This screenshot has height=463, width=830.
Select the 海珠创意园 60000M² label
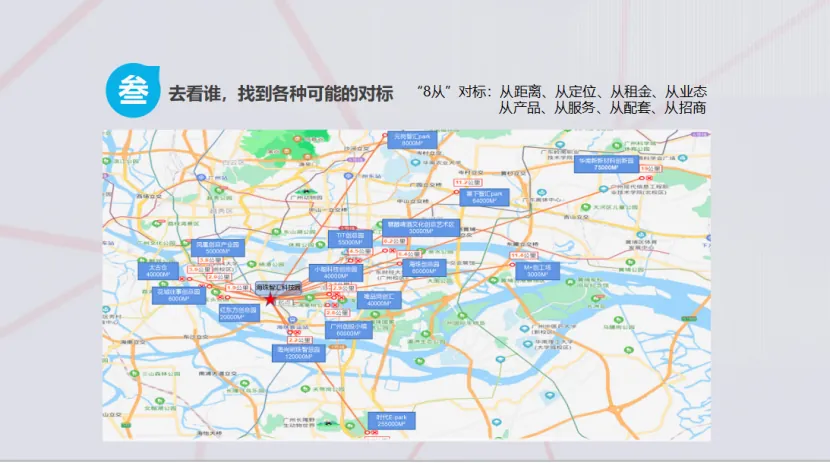click(424, 267)
